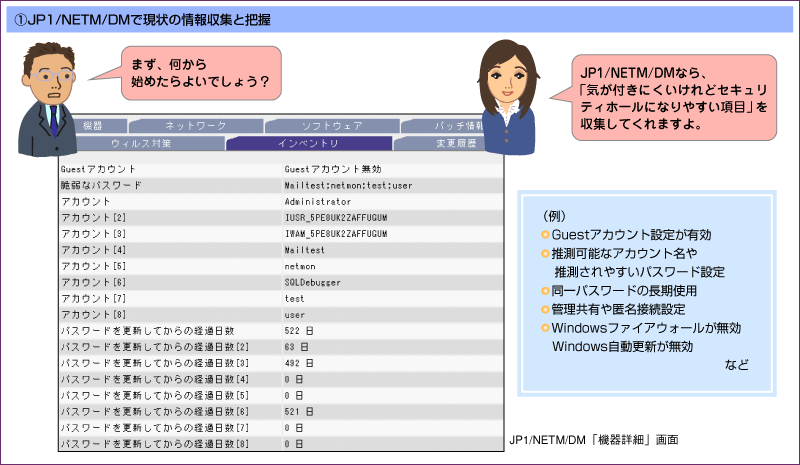Click the アカウント[5] label
The width and height of the screenshot is (800, 465).
pos(93,266)
